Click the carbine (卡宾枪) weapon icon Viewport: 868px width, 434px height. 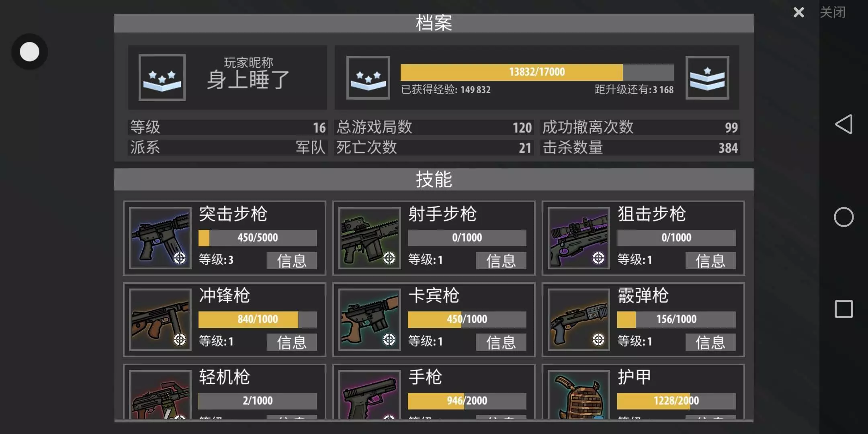370,319
